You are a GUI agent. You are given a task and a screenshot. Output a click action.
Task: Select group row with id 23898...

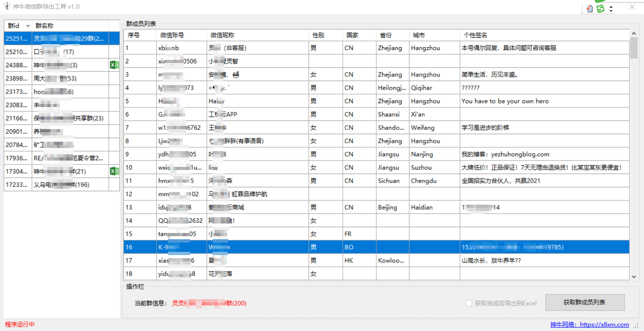coord(62,78)
